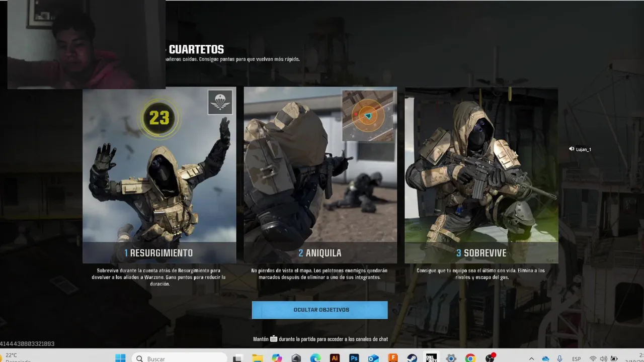Click the '2 ANIQUILA' title label
This screenshot has width=644, height=362.
pyautogui.click(x=320, y=253)
